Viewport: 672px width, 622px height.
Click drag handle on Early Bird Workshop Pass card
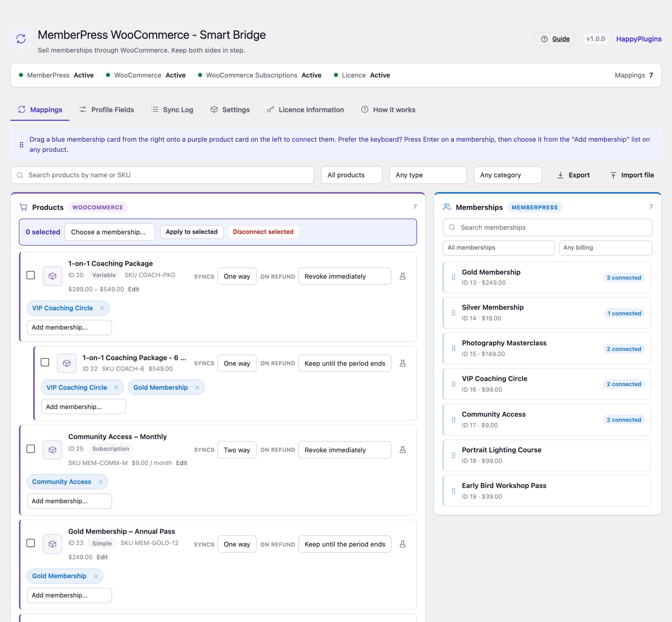pos(454,491)
